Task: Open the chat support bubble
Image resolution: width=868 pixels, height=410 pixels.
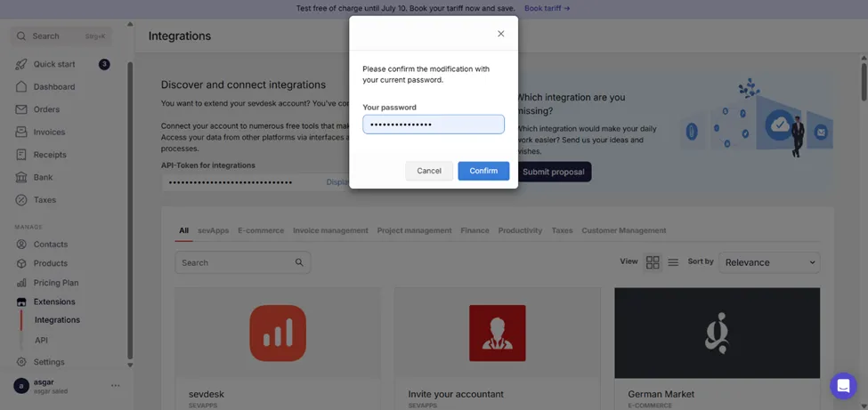Action: click(x=843, y=386)
